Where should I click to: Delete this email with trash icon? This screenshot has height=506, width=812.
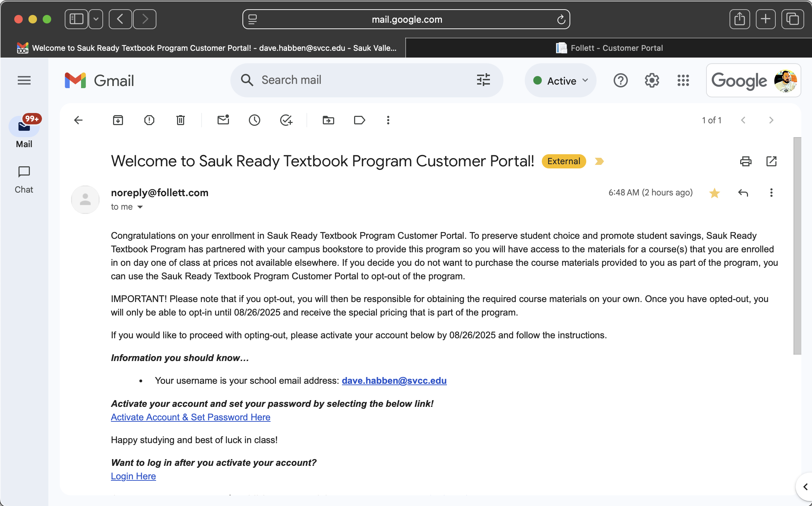181,120
